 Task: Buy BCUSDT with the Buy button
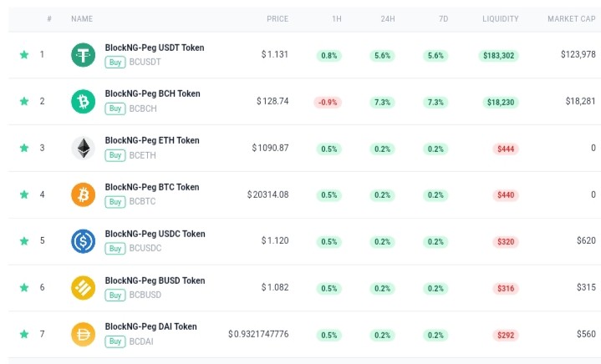coord(115,63)
